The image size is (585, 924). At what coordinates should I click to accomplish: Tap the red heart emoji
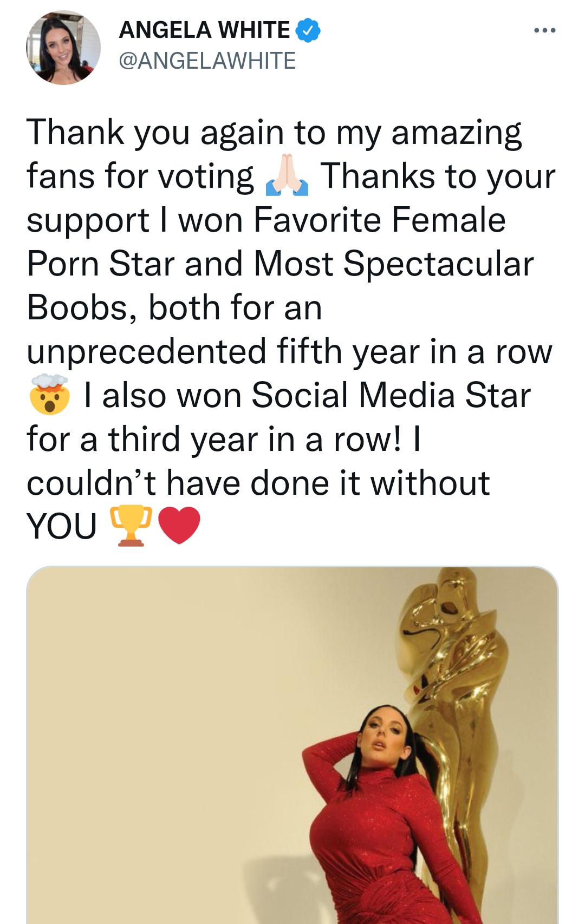(x=180, y=526)
